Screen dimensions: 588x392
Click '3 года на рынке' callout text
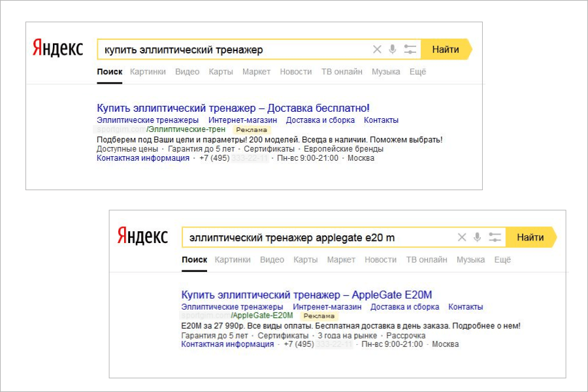click(x=348, y=335)
